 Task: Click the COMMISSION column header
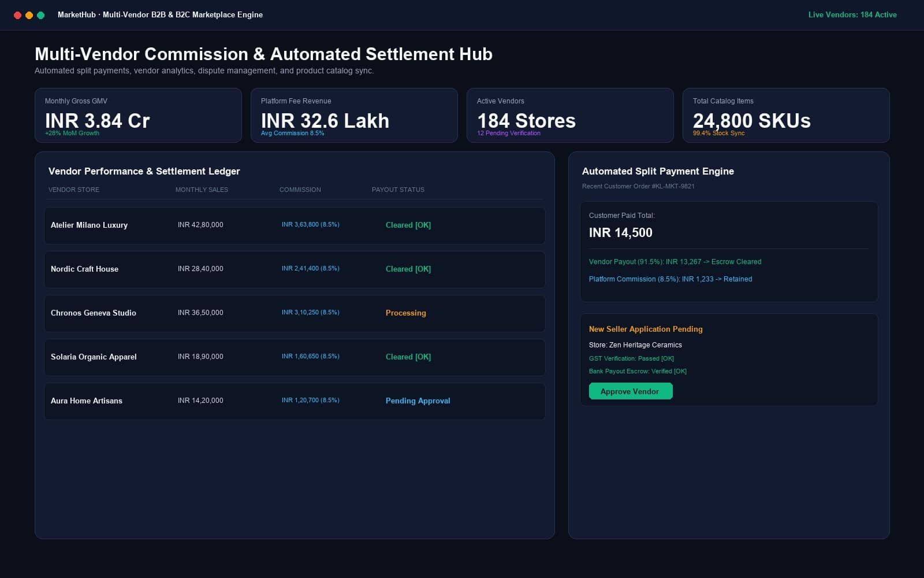300,190
